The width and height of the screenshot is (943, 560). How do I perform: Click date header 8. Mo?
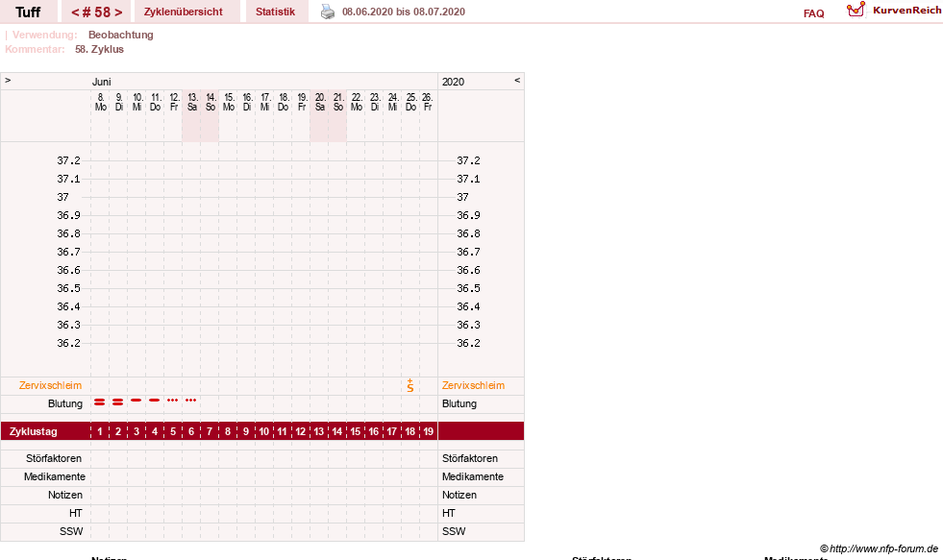[100, 102]
